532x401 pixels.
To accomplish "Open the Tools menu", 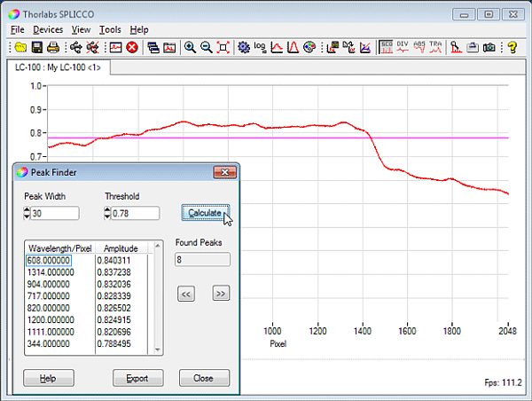I will (x=110, y=30).
